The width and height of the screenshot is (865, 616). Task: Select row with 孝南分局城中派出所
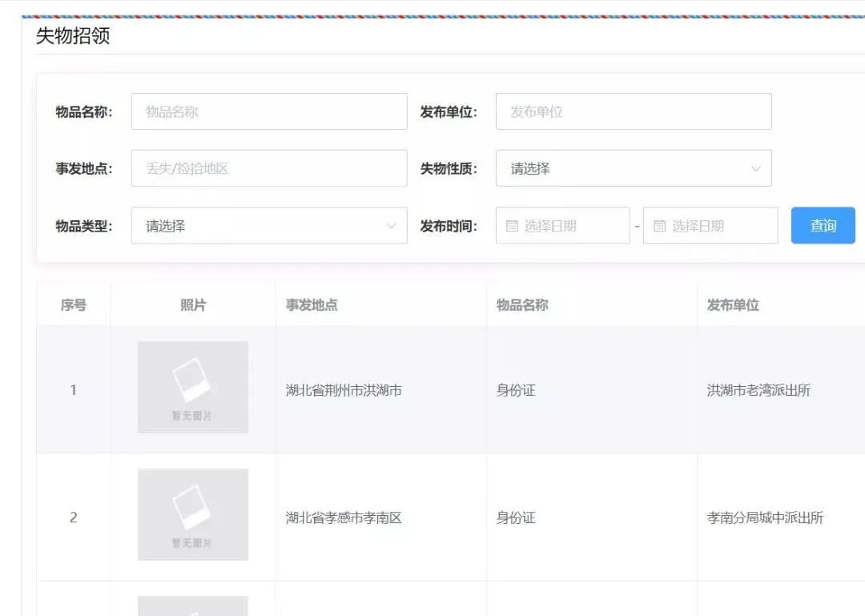point(765,518)
